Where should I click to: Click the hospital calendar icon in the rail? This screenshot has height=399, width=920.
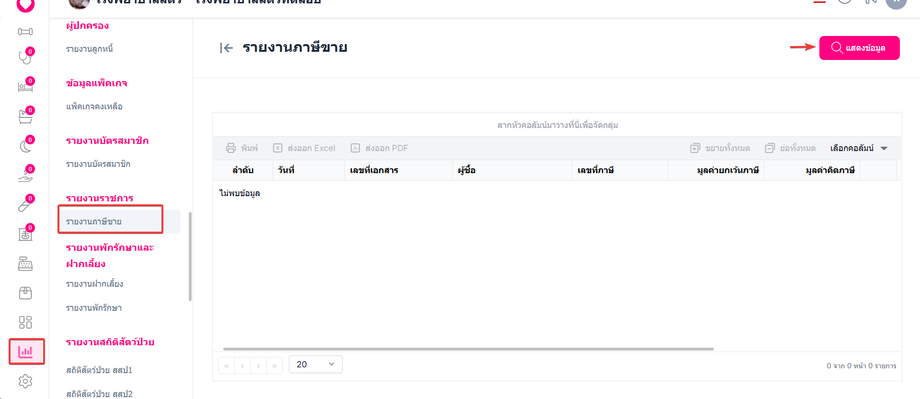point(25,234)
